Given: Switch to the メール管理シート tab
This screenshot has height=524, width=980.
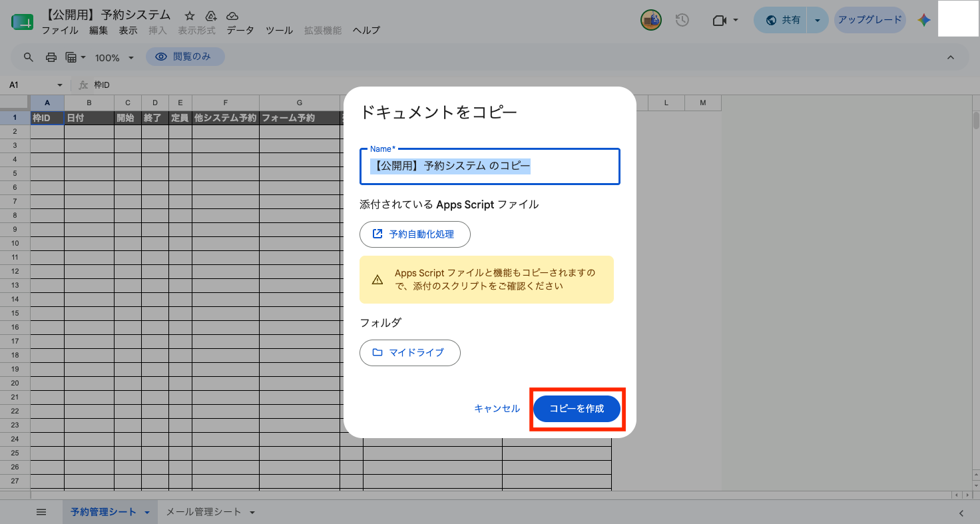Looking at the screenshot, I should click(203, 512).
